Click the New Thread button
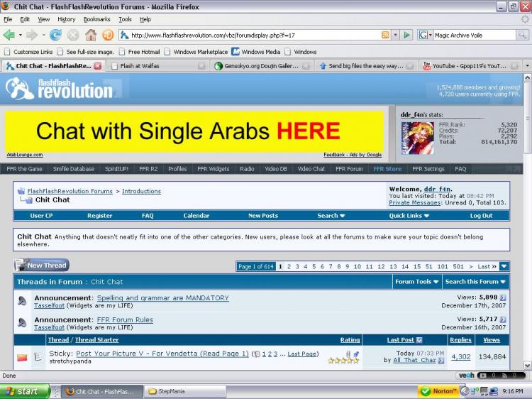The height and width of the screenshot is (399, 532). (x=42, y=266)
